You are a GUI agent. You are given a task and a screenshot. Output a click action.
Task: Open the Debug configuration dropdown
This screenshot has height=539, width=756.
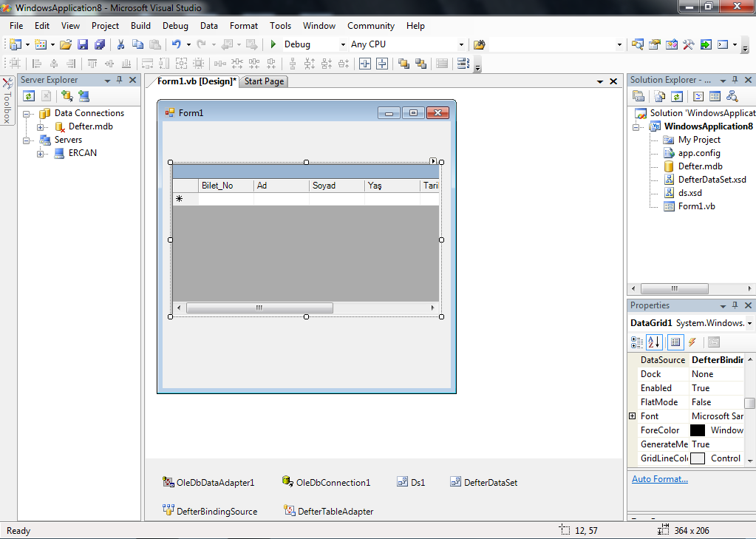pos(343,44)
